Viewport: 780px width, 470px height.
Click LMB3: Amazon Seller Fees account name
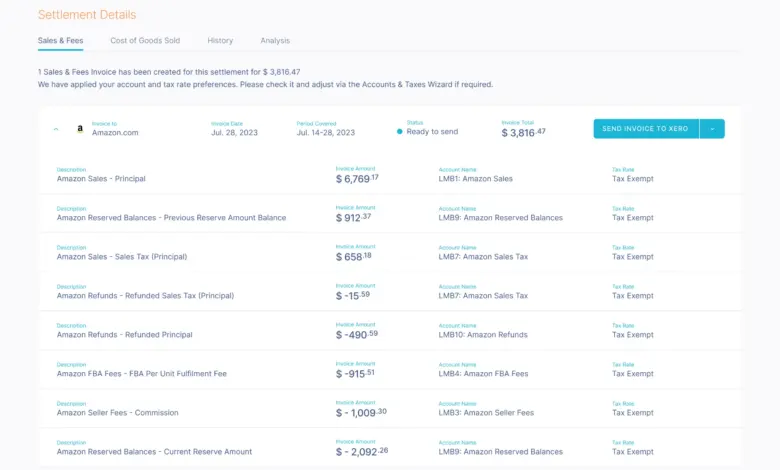pyautogui.click(x=486, y=413)
